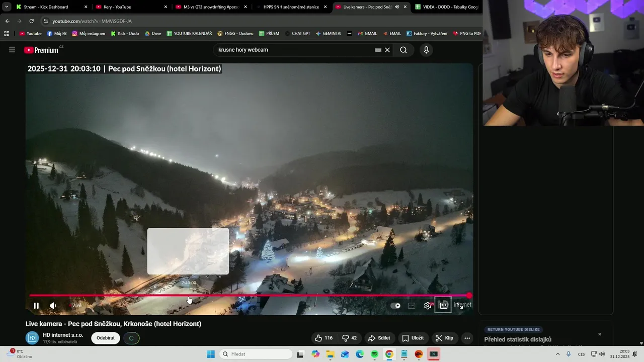Viewport: 644px width, 362px height.
Task: Open File Explorer from the taskbar
Action: coord(330,354)
